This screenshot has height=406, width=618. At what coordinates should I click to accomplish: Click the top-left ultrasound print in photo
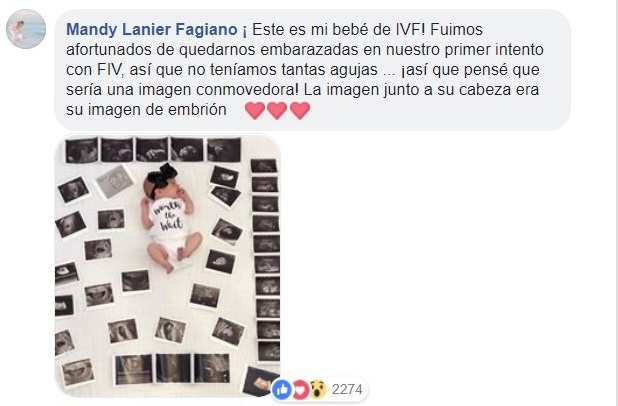(x=82, y=150)
